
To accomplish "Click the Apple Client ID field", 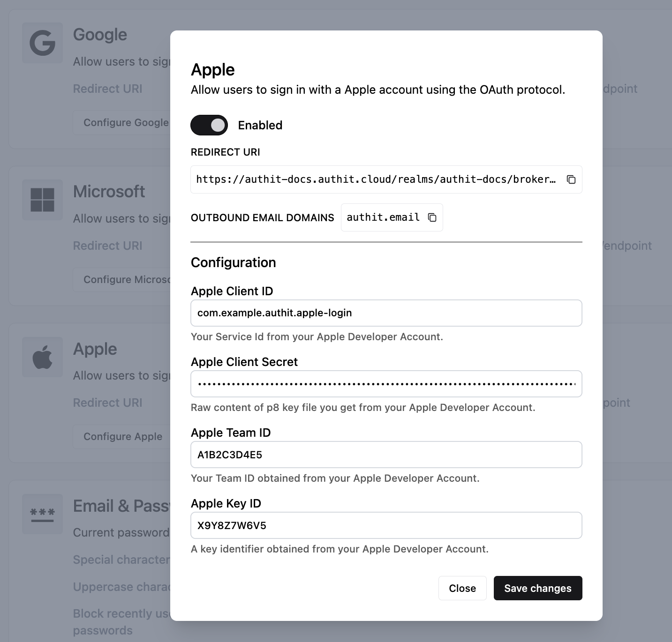I will coord(386,313).
